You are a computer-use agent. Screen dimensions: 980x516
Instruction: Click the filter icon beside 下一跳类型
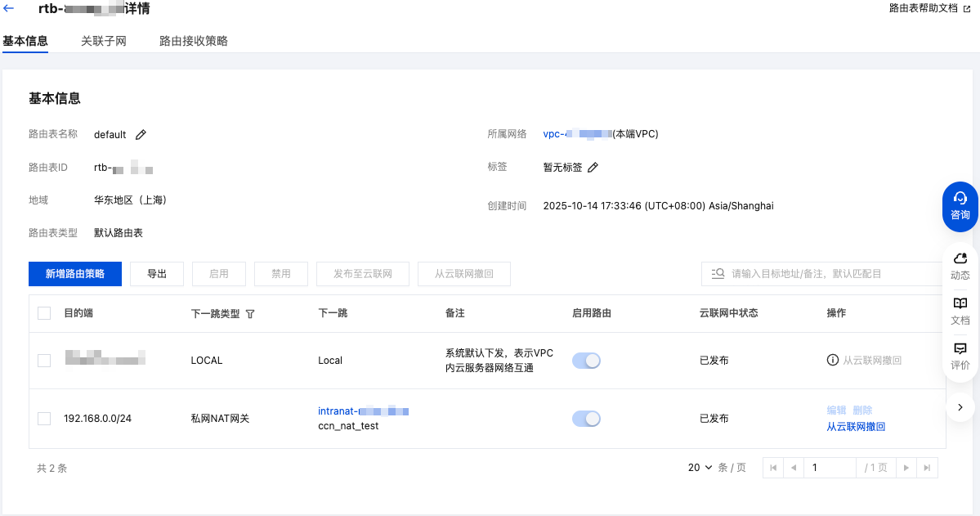250,314
